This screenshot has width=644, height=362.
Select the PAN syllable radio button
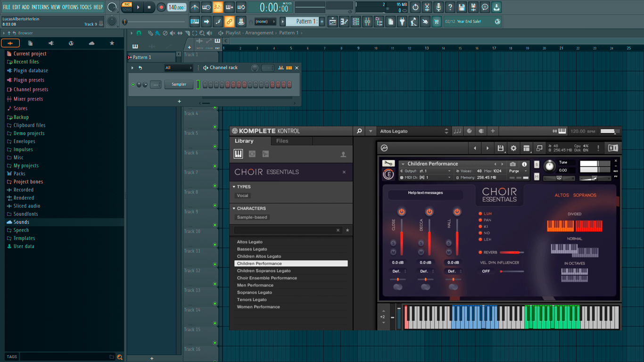[480, 220]
